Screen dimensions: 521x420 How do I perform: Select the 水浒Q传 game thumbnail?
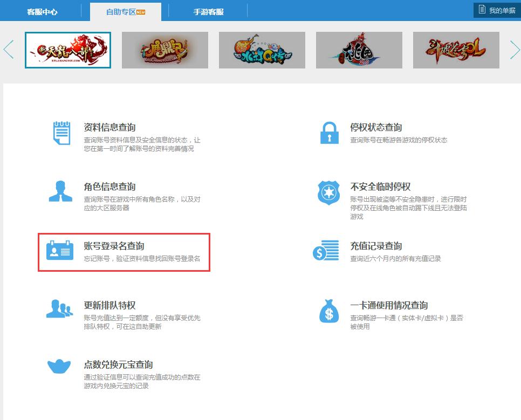pyautogui.click(x=262, y=50)
